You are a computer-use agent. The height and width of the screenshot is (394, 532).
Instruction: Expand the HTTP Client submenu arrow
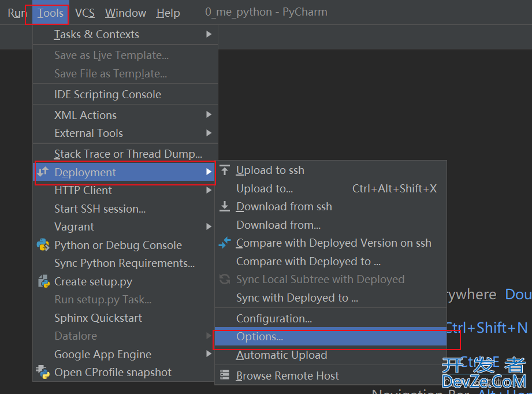click(209, 191)
